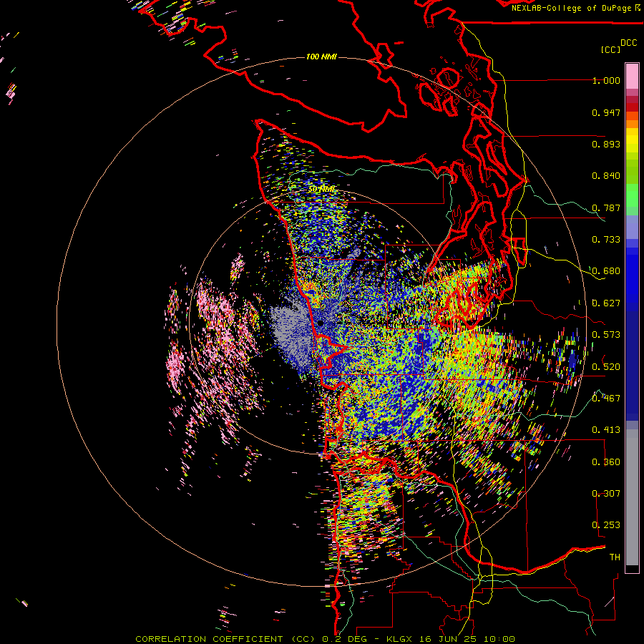Click the TH threshold label
Screen dimensions: 644x644
coord(615,557)
